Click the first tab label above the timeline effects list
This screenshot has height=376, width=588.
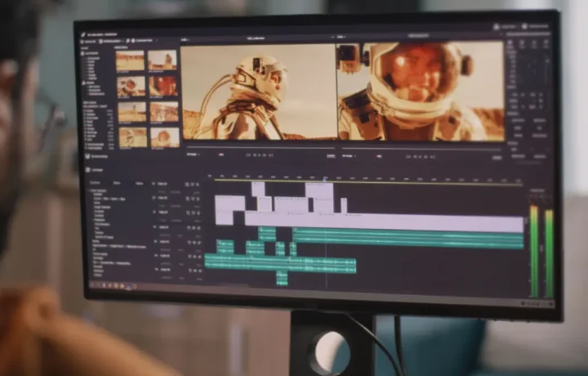[x=95, y=183]
